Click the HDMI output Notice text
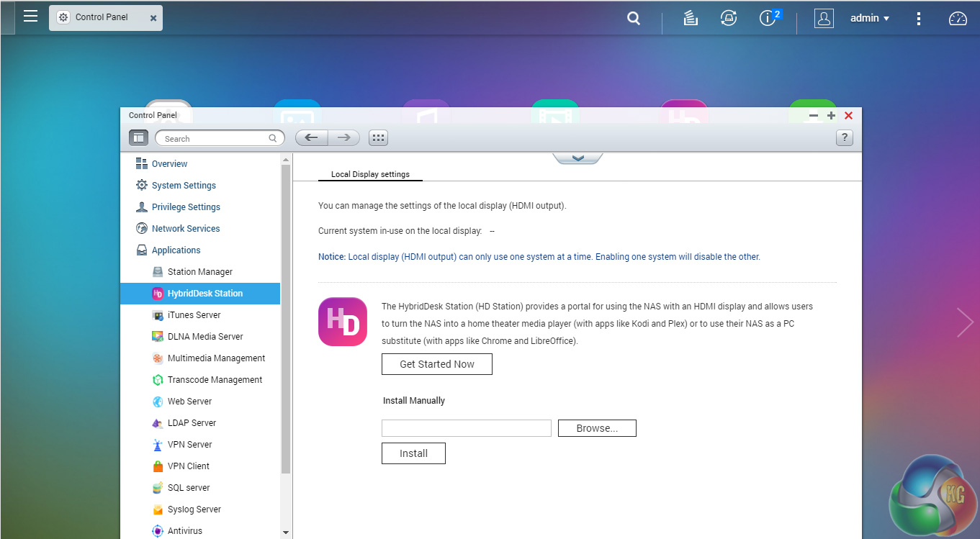 [539, 257]
